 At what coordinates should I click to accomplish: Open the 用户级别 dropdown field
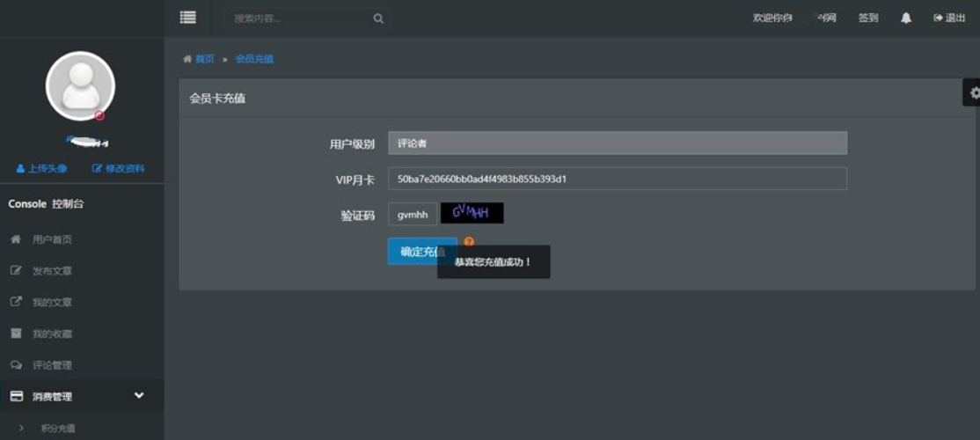[617, 143]
